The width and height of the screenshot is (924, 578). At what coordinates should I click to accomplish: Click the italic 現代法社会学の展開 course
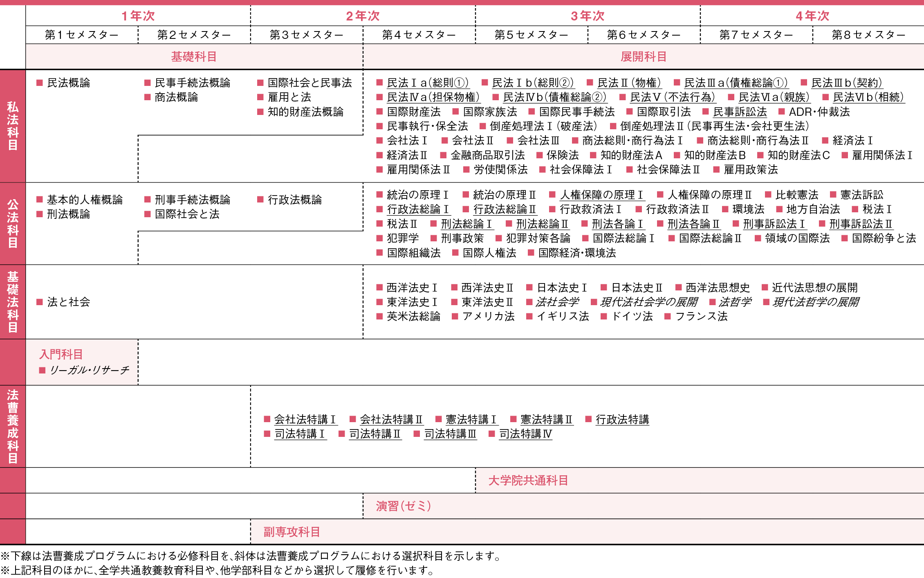(648, 302)
